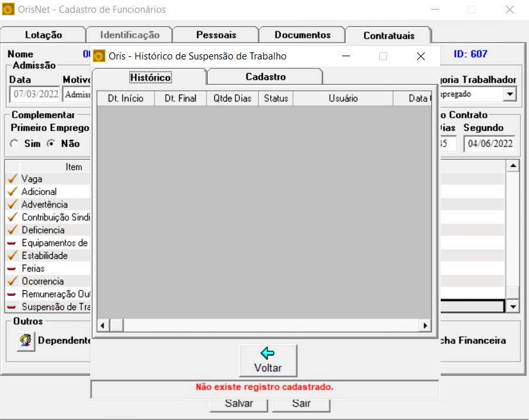
Task: Click the Voltar back arrow button
Action: click(x=267, y=361)
